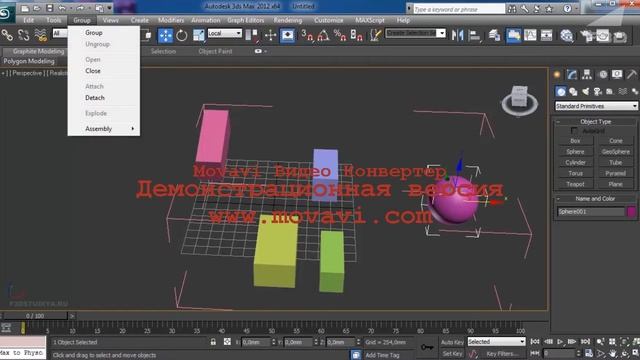640x360 pixels.
Task: Open the Modify command panel tab
Action: 572,74
